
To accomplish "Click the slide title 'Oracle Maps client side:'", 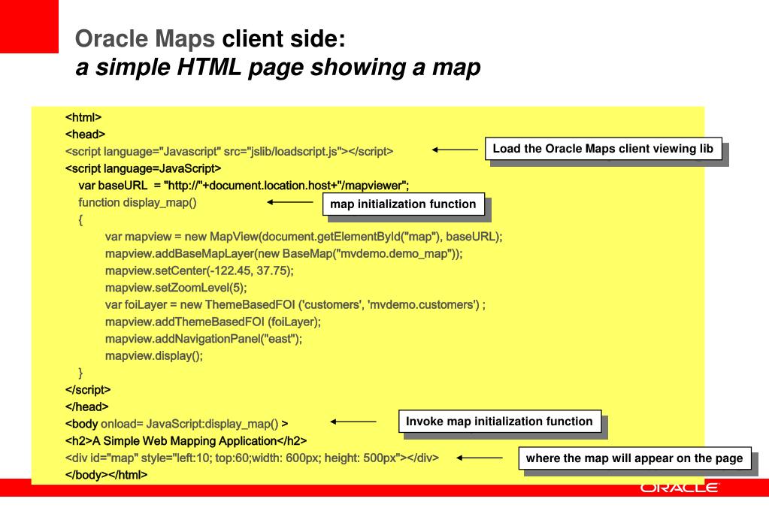I will coord(210,38).
